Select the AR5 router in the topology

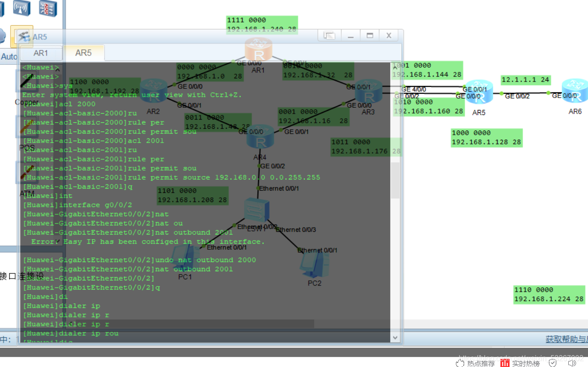478,93
